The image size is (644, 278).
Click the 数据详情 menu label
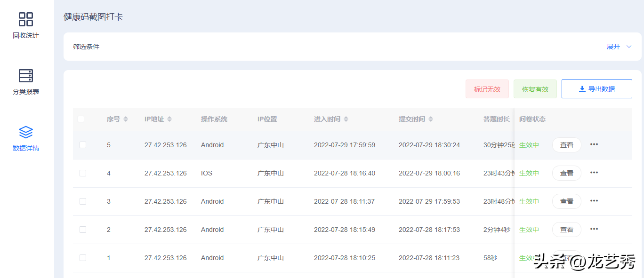click(26, 148)
